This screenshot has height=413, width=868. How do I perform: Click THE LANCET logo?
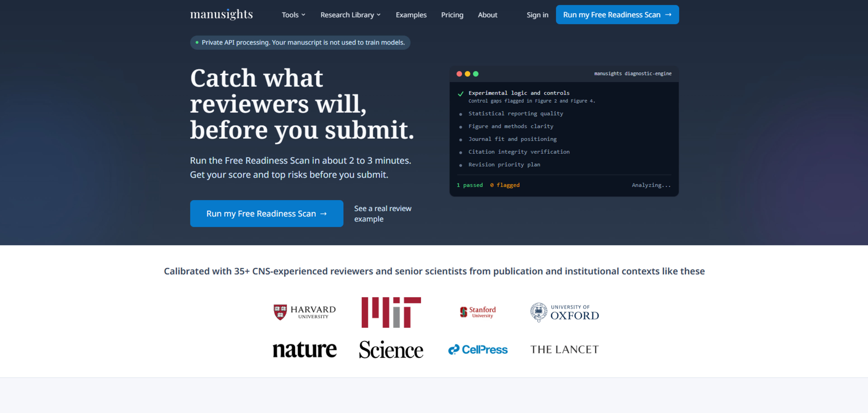[x=564, y=349]
